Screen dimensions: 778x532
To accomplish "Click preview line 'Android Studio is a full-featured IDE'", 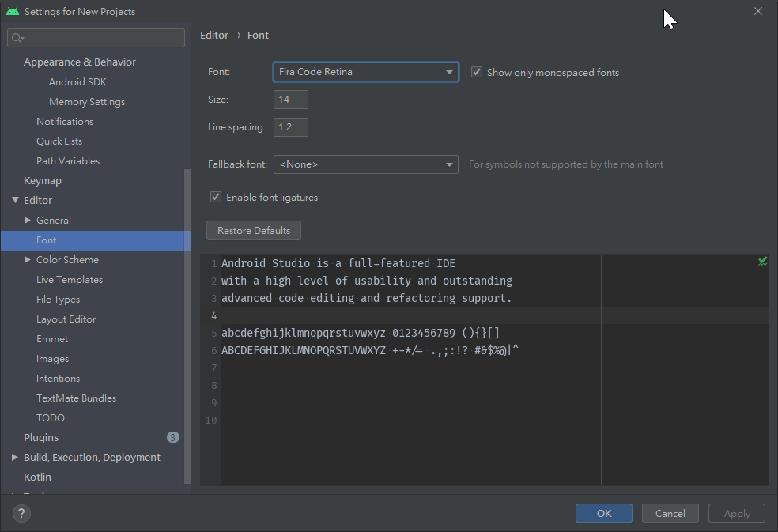I will point(338,263).
